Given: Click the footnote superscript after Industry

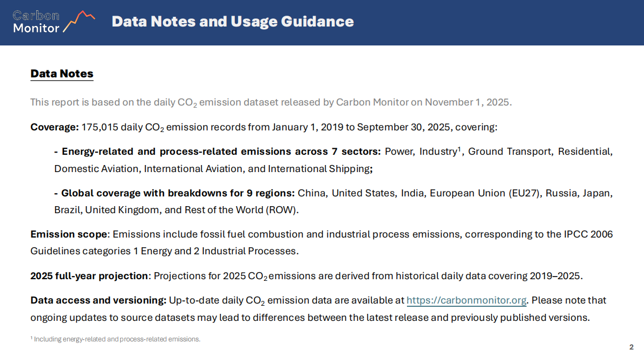Looking at the screenshot, I should (459, 149).
